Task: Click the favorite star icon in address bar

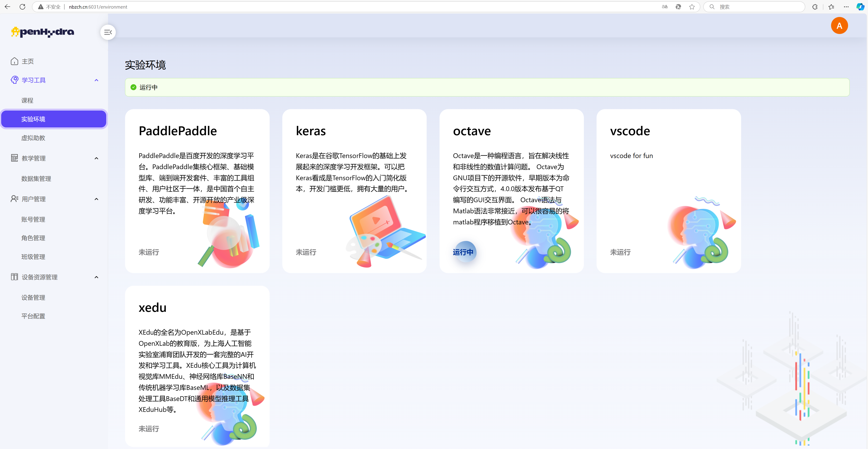Action: tap(692, 7)
